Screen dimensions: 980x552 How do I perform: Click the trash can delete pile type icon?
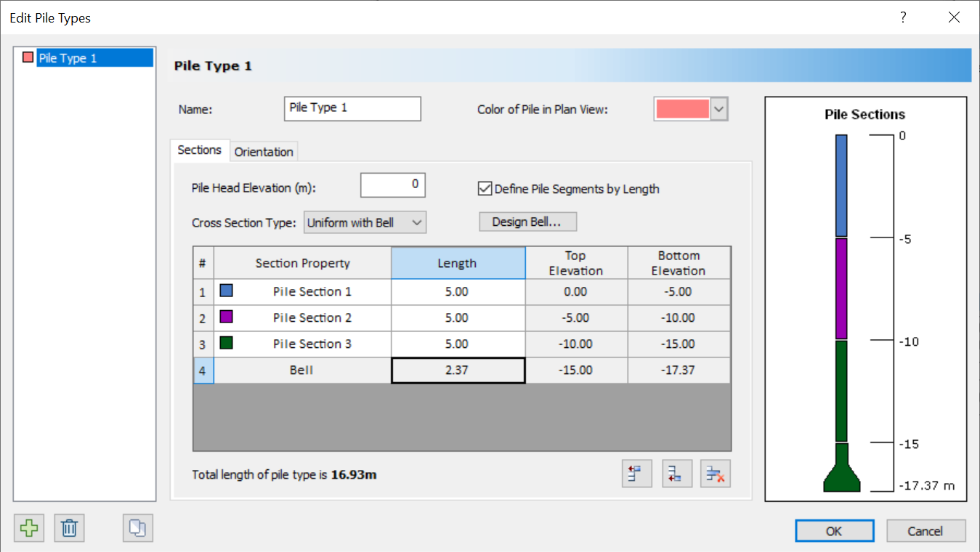[69, 528]
